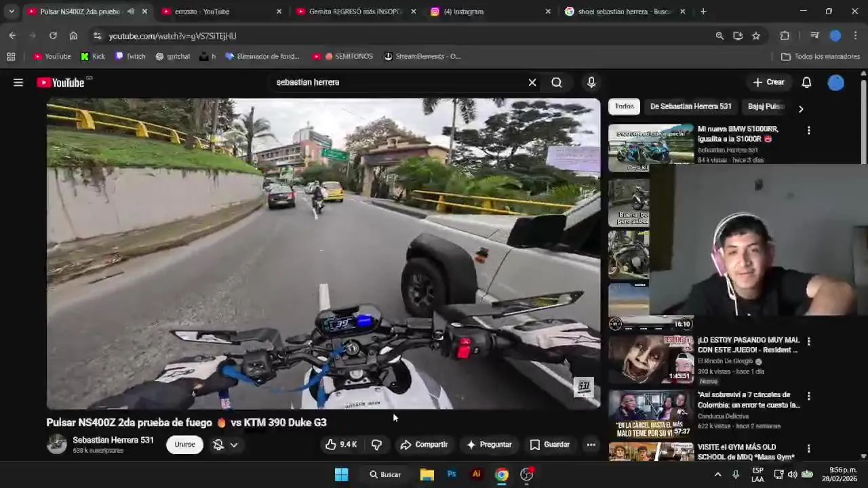Image resolution: width=868 pixels, height=488 pixels.
Task: Expand the notification preferences chevron
Action: 234,445
